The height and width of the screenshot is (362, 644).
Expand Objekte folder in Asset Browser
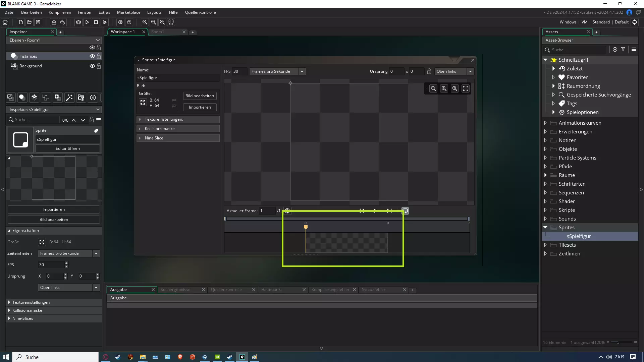(x=545, y=149)
